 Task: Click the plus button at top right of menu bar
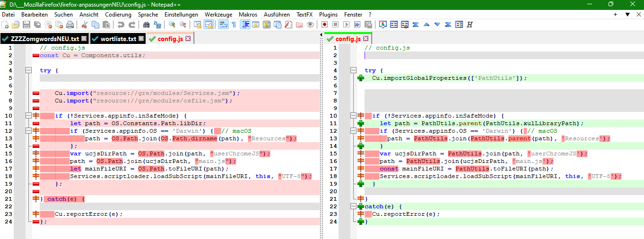615,15
